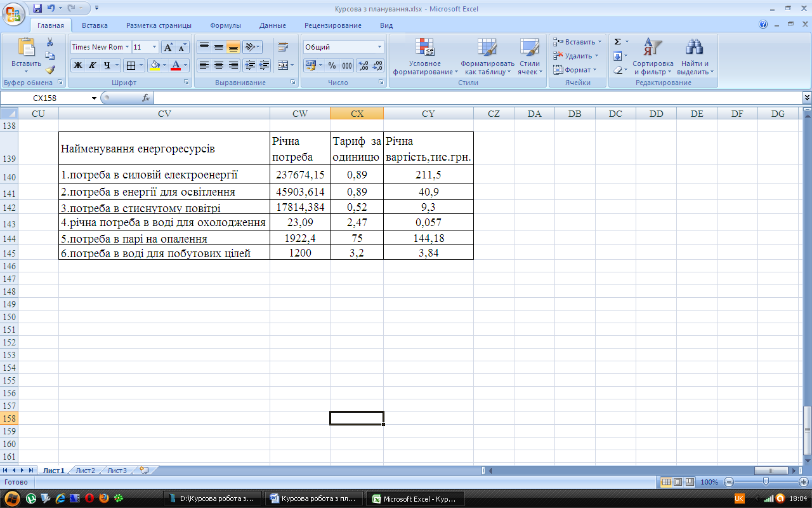Click the large Вставить paste icon

coord(27,48)
